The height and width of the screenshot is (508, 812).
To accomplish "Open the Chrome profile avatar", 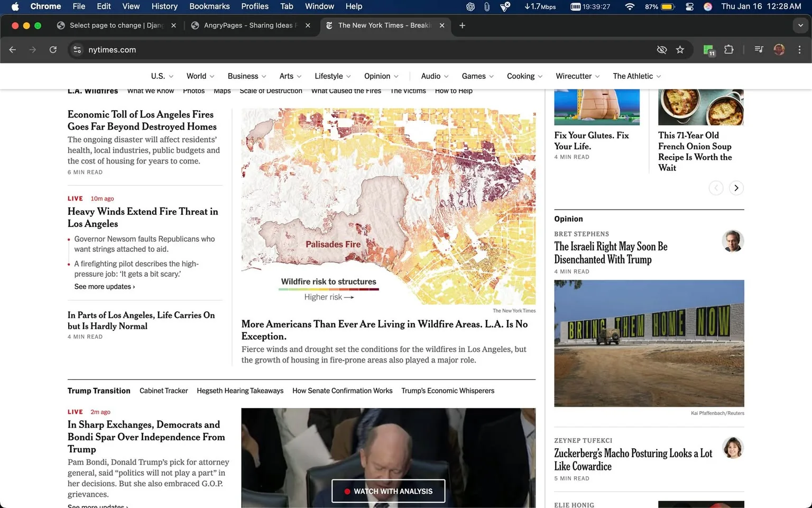I will (x=779, y=49).
